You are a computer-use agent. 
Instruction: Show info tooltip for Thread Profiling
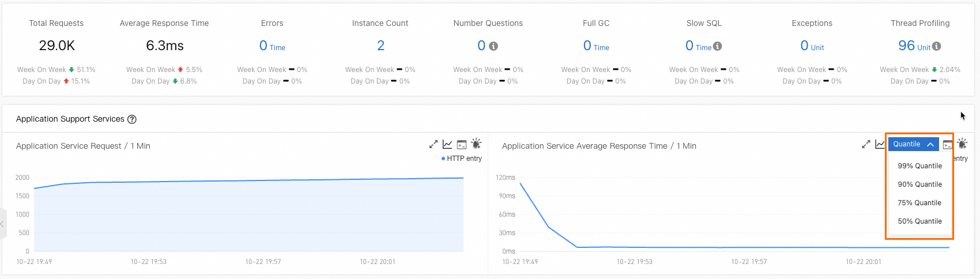pyautogui.click(x=937, y=46)
